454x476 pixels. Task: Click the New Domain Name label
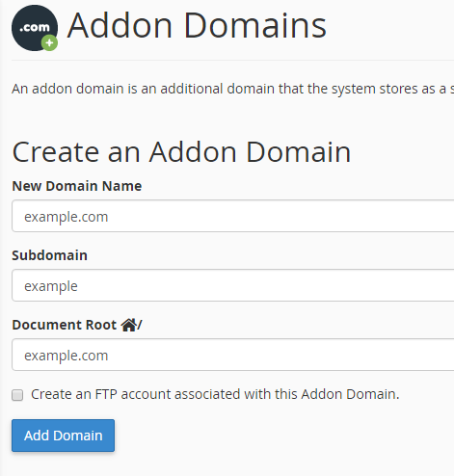pos(77,186)
